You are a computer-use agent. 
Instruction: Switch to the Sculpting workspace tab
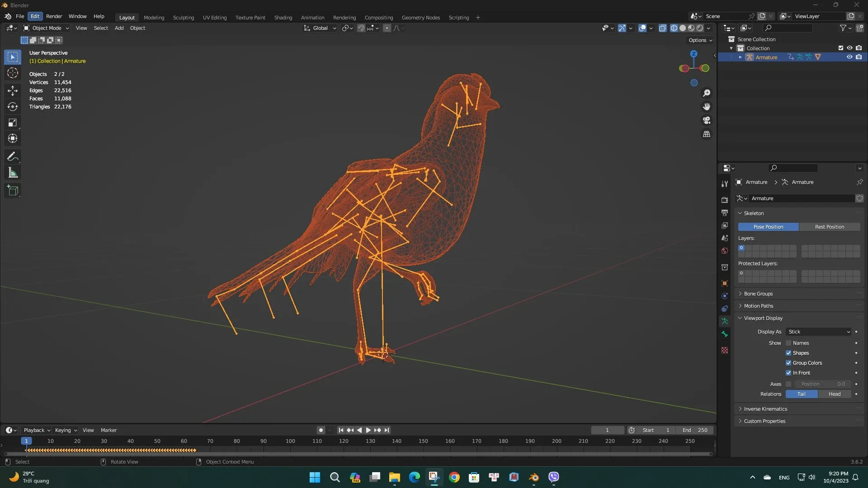click(x=183, y=18)
